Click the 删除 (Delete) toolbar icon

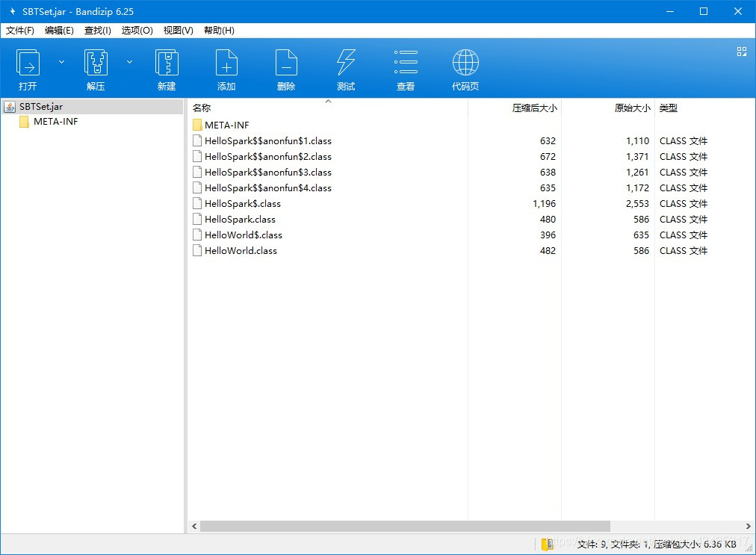point(286,63)
